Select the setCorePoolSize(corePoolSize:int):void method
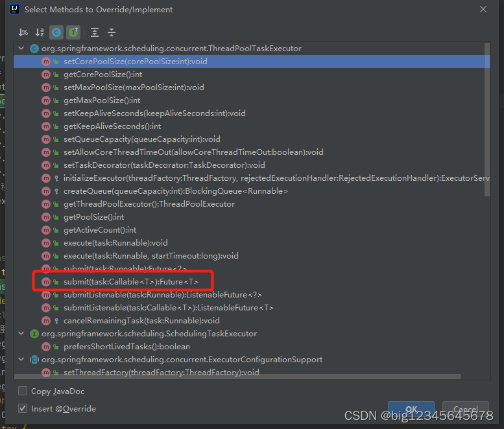The height and width of the screenshot is (429, 504). point(252,62)
